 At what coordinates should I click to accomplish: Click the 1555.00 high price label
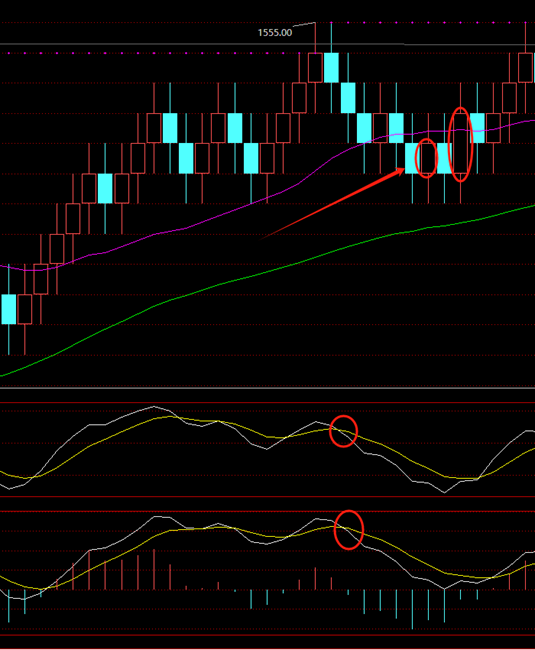[x=275, y=32]
